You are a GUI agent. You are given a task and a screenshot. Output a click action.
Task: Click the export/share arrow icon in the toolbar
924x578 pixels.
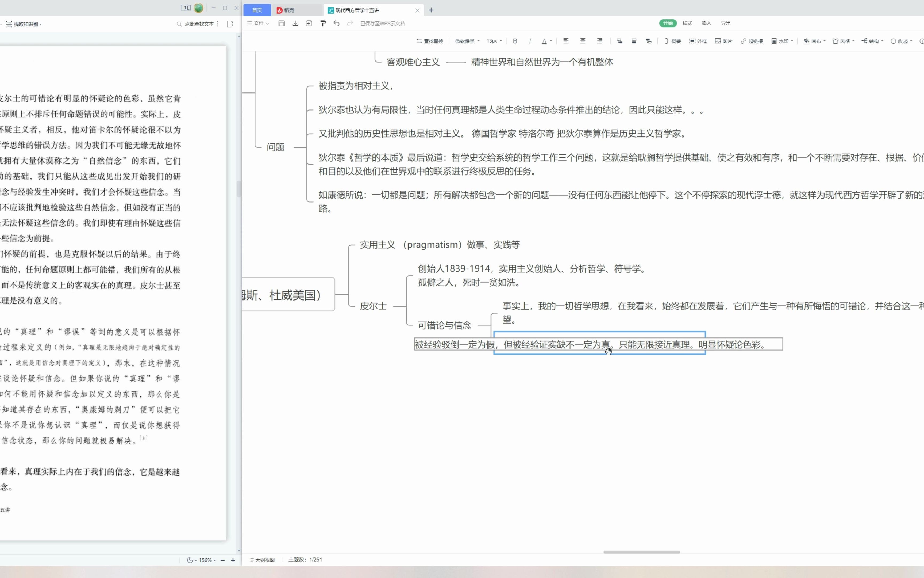click(309, 23)
